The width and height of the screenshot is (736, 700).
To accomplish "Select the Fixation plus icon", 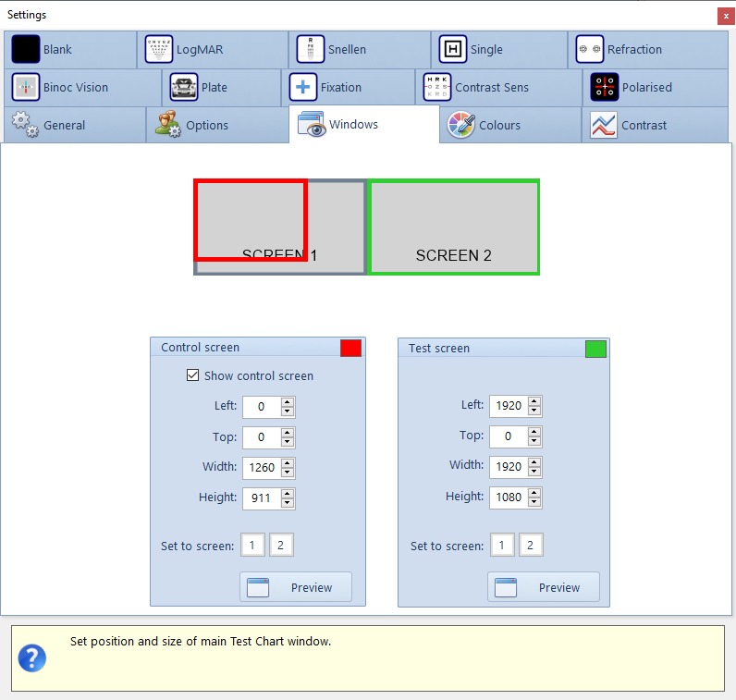I will pyautogui.click(x=303, y=87).
